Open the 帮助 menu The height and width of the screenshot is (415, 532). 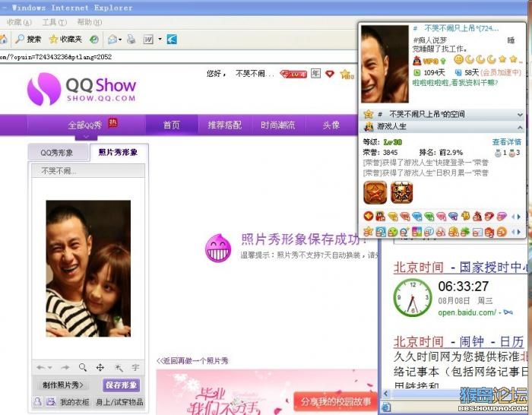pos(90,22)
